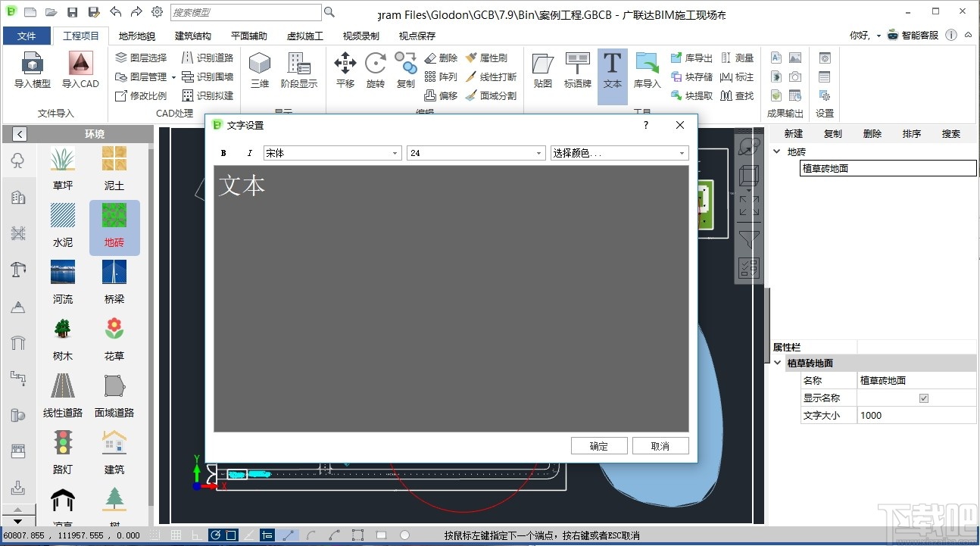The width and height of the screenshot is (980, 546).
Task: Select the 平移 move tool
Action: [345, 70]
